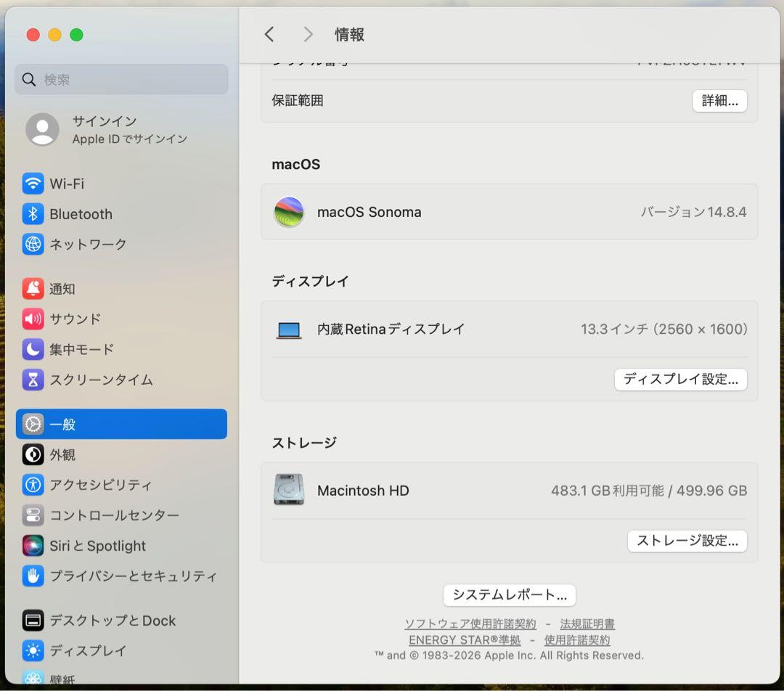Click the 集中モード moon icon
The image size is (784, 691).
[x=33, y=349]
